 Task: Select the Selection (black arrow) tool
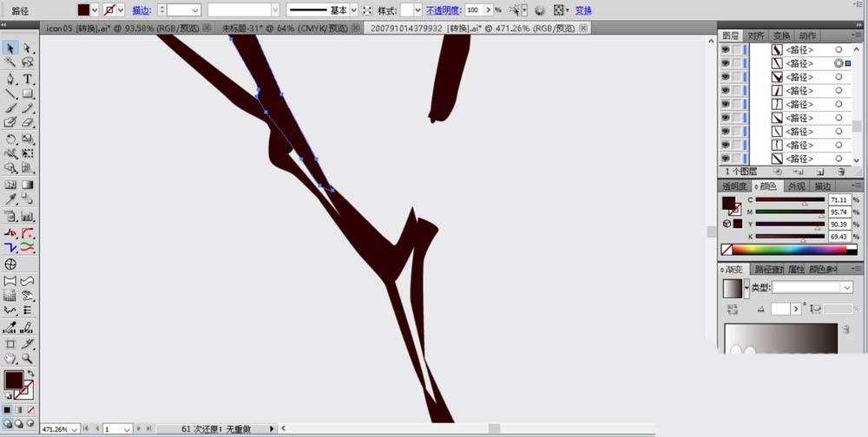point(10,49)
